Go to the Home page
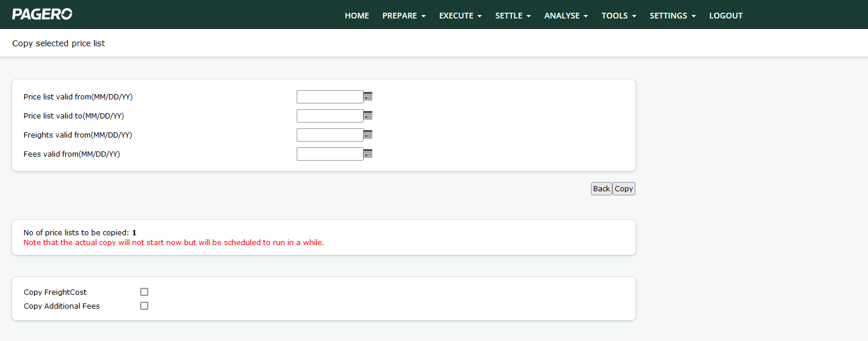This screenshot has height=341, width=868. click(357, 16)
